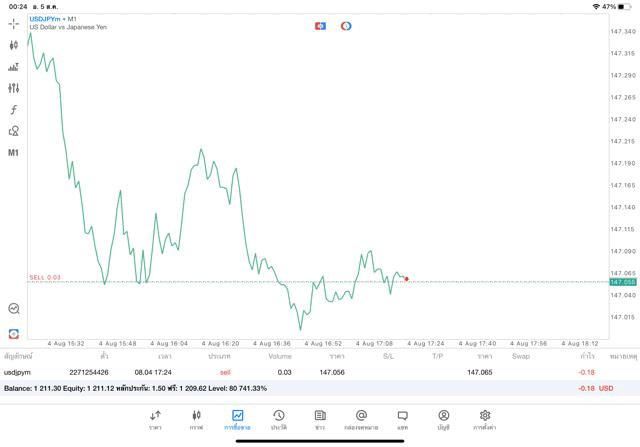This screenshot has height=447, width=640.
Task: Open the บัญชี accounts tab
Action: (443, 419)
